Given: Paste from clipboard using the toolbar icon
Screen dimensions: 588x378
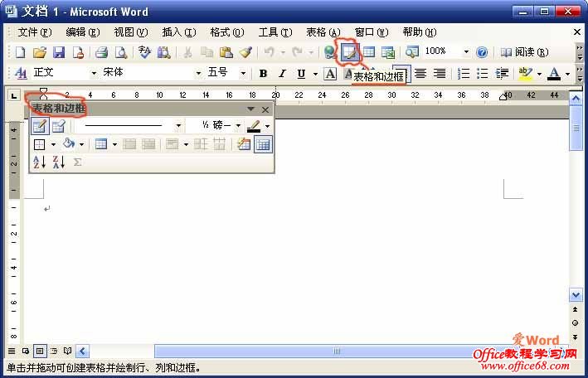Looking at the screenshot, I should point(226,52).
